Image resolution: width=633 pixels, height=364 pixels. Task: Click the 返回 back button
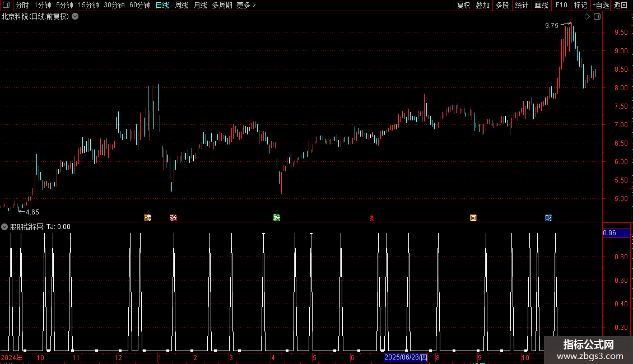(621, 5)
